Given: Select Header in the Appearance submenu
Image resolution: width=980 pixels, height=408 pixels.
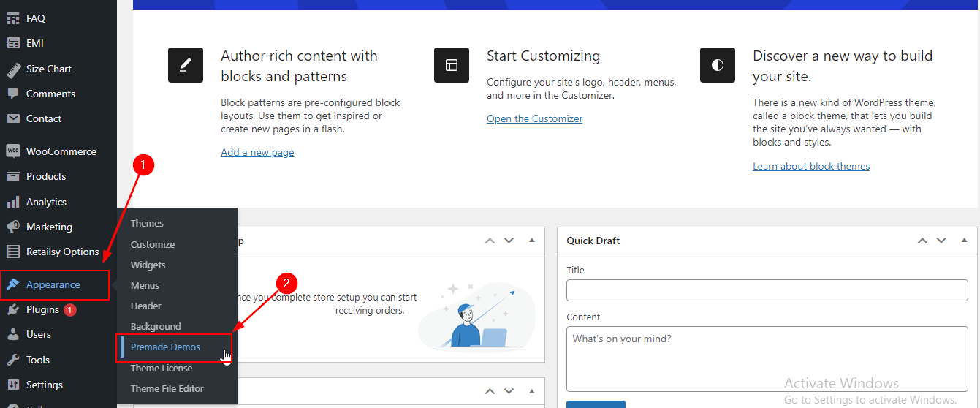Looking at the screenshot, I should pyautogui.click(x=146, y=306).
